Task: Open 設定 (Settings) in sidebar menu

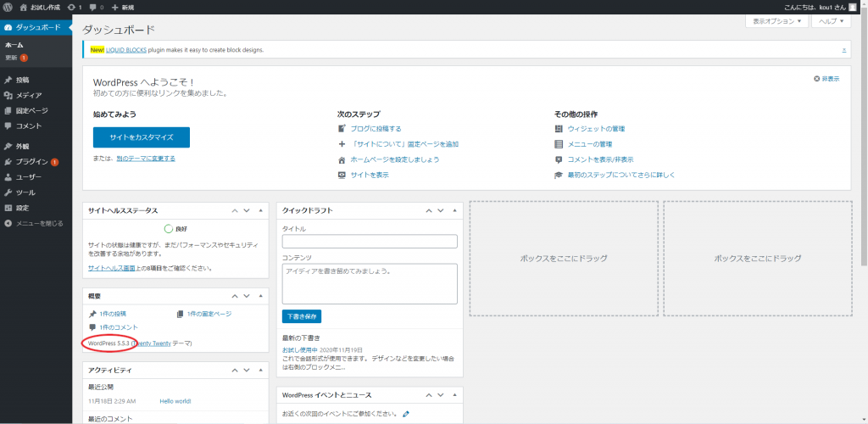Action: [22, 208]
